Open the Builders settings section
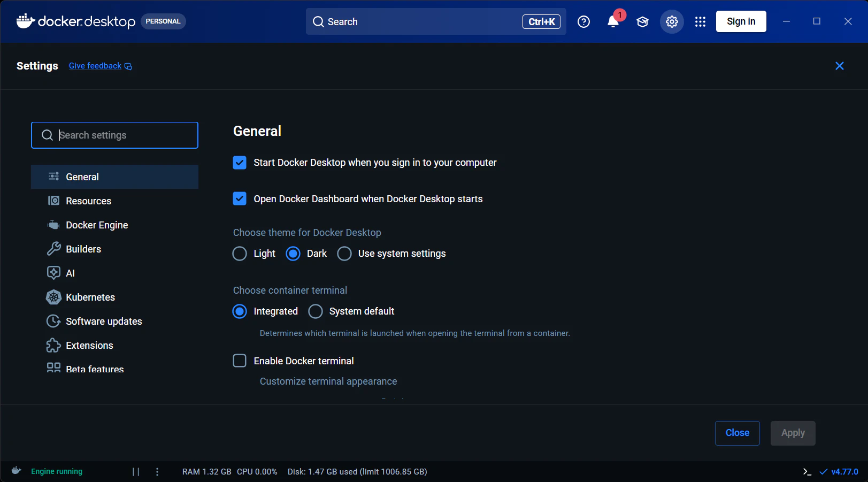The image size is (868, 482). [114, 249]
